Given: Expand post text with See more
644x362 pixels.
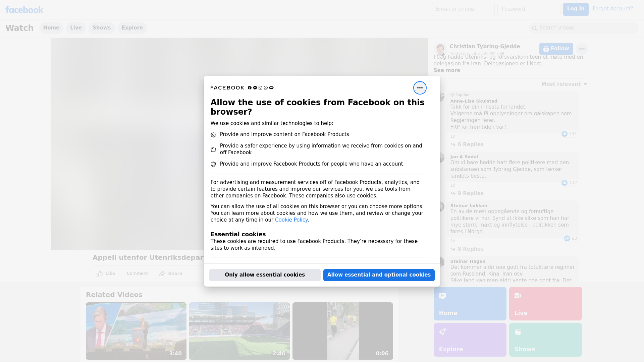Looking at the screenshot, I should (x=447, y=70).
